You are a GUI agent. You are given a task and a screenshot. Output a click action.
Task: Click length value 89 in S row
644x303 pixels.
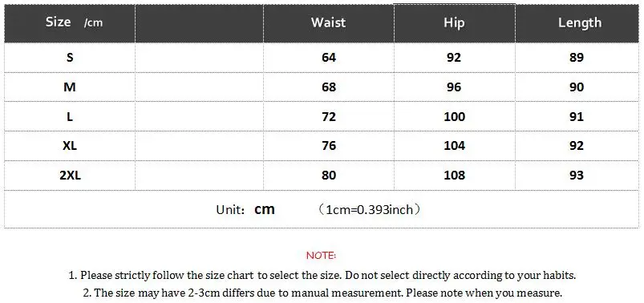pyautogui.click(x=577, y=58)
